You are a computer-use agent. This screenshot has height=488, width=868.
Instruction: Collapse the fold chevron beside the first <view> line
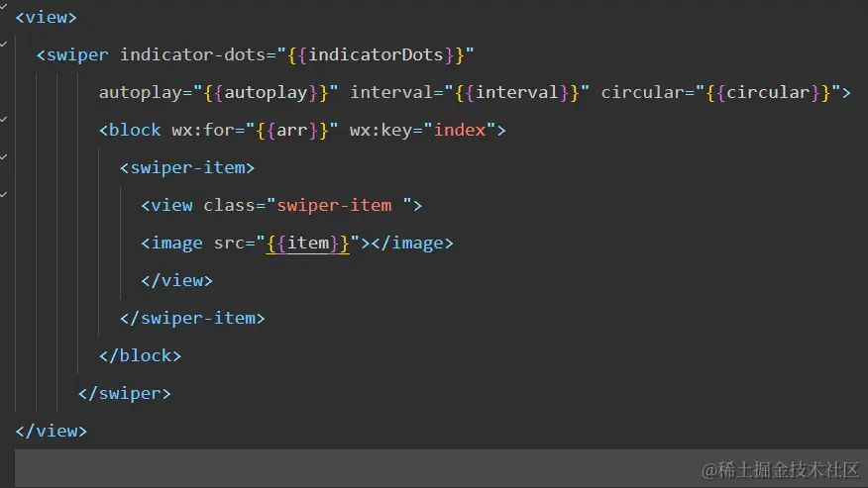3,6
